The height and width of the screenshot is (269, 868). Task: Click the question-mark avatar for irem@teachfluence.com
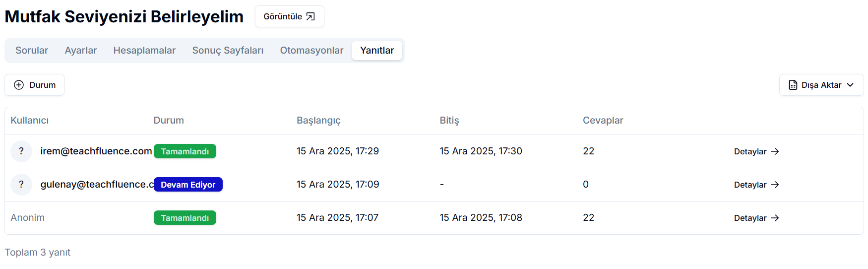click(21, 151)
